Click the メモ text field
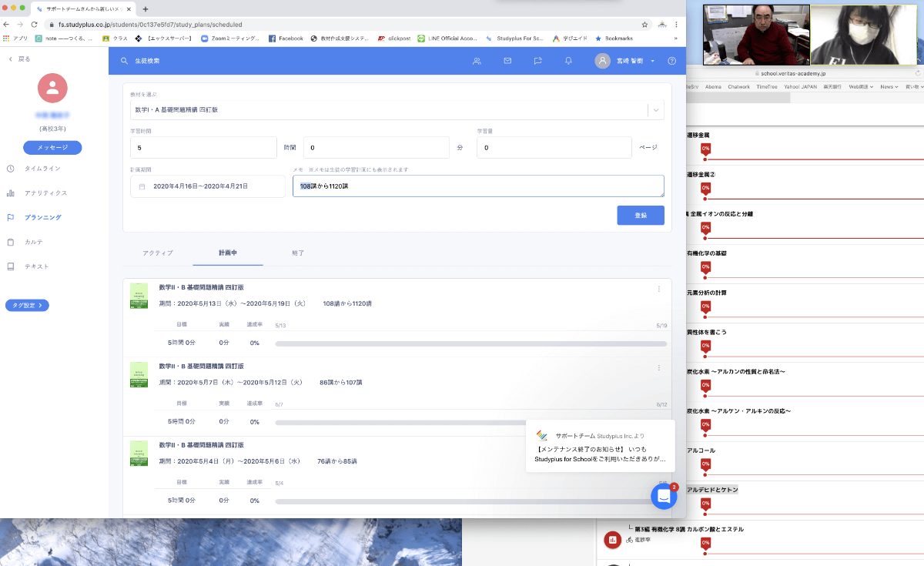Image resolution: width=924 pixels, height=566 pixels. 477,186
